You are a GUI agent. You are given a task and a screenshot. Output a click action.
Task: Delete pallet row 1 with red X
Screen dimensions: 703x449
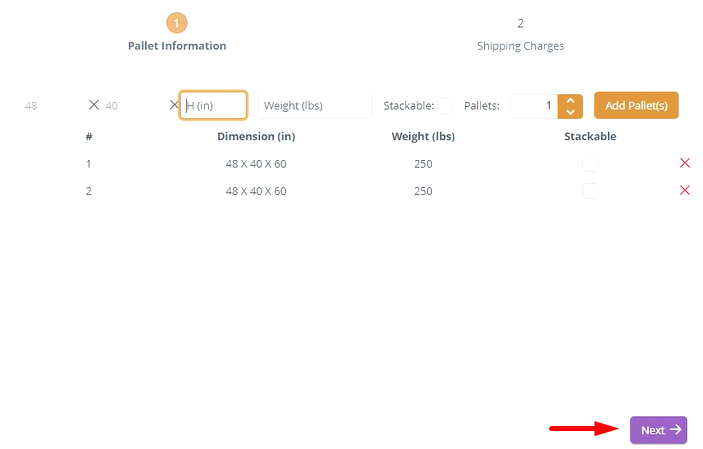[x=685, y=163]
